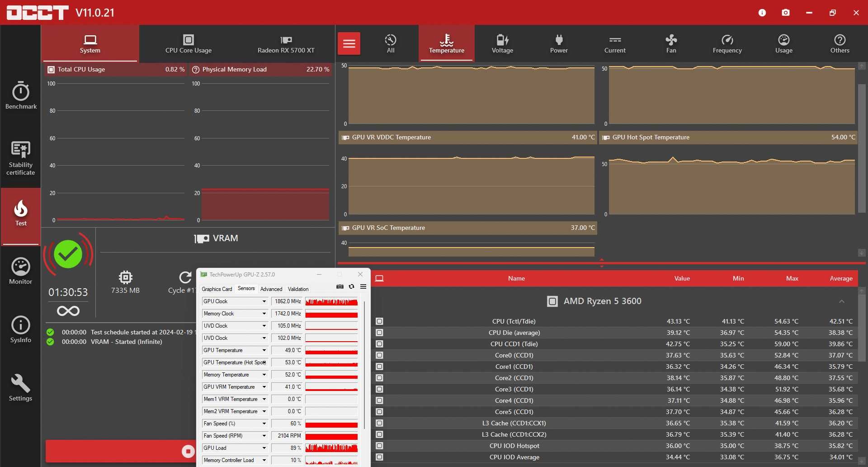Open the red hamburger menu button
The height and width of the screenshot is (467, 868).
coord(349,43)
